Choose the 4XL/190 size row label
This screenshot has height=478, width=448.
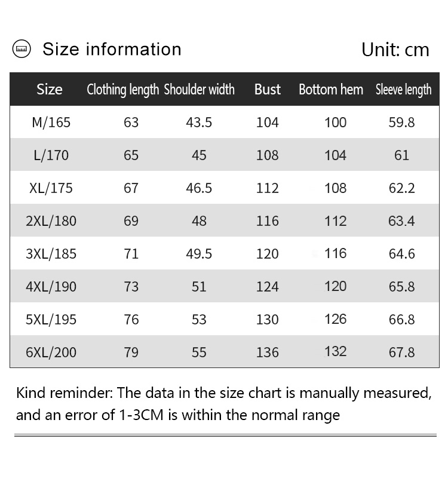pos(51,287)
